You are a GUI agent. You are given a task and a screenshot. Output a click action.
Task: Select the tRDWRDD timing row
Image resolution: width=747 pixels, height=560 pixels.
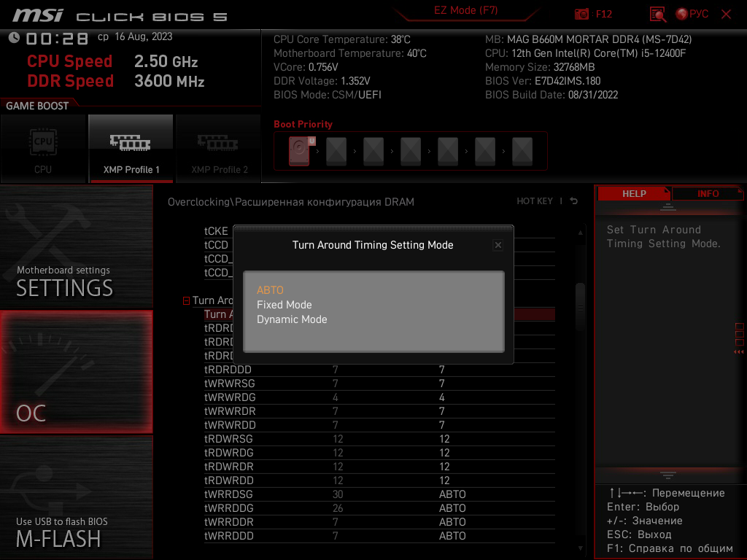point(379,481)
